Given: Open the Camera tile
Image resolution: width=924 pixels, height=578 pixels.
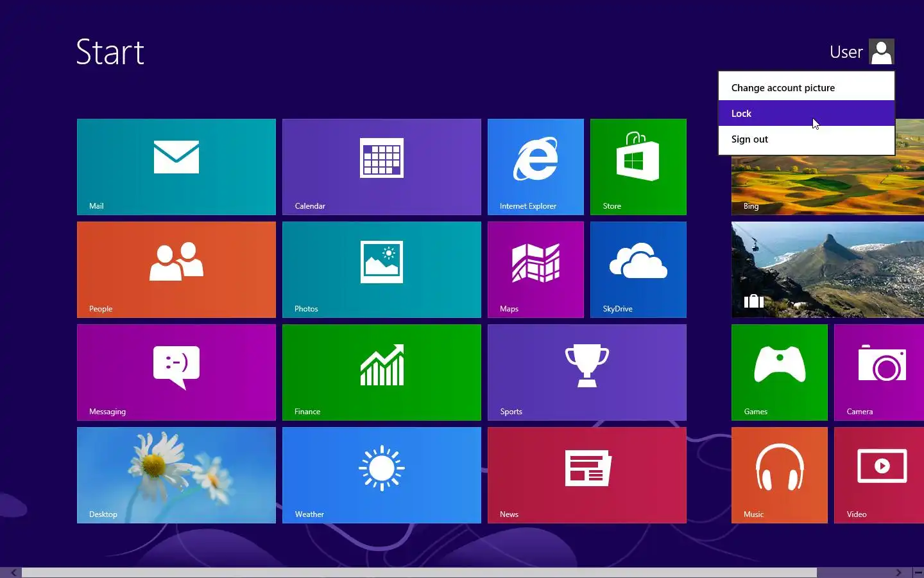Looking at the screenshot, I should tap(879, 372).
